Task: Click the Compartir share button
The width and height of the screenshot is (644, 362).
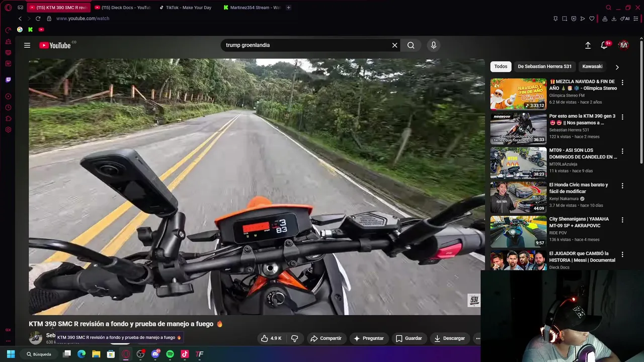Action: (326, 338)
